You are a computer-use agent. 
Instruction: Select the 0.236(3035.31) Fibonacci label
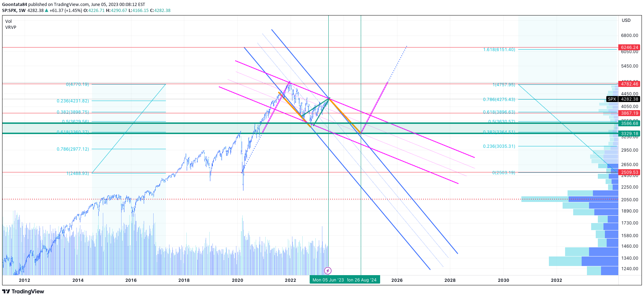499,146
